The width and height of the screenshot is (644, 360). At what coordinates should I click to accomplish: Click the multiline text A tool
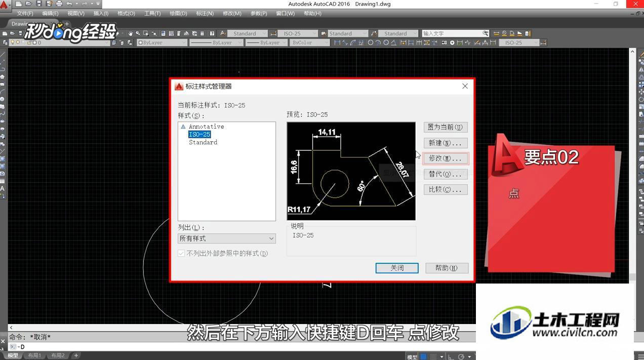tap(3, 188)
